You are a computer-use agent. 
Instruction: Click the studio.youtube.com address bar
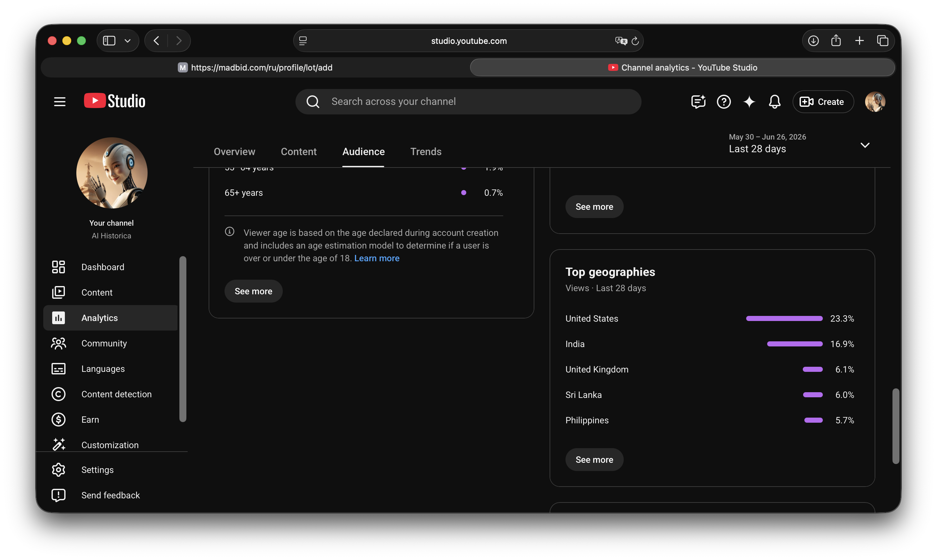click(468, 40)
